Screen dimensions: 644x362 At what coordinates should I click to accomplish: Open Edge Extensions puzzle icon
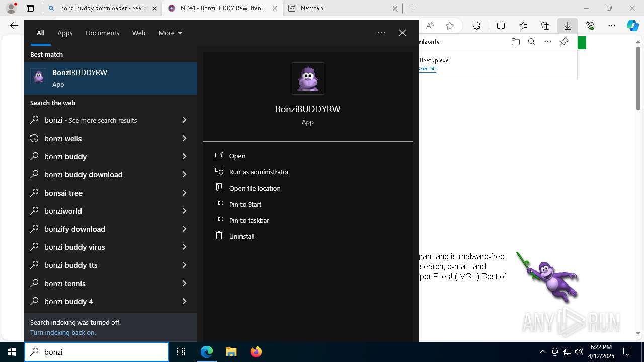(476, 26)
